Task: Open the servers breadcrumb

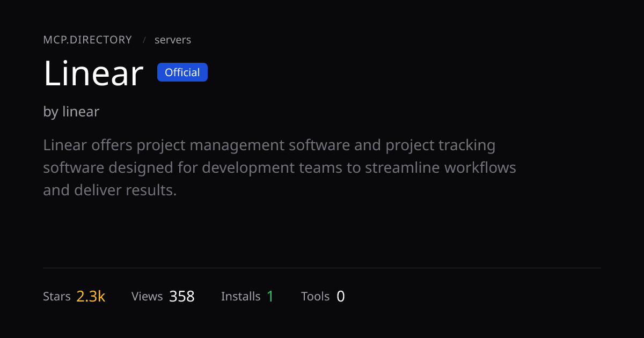Action: pyautogui.click(x=173, y=40)
